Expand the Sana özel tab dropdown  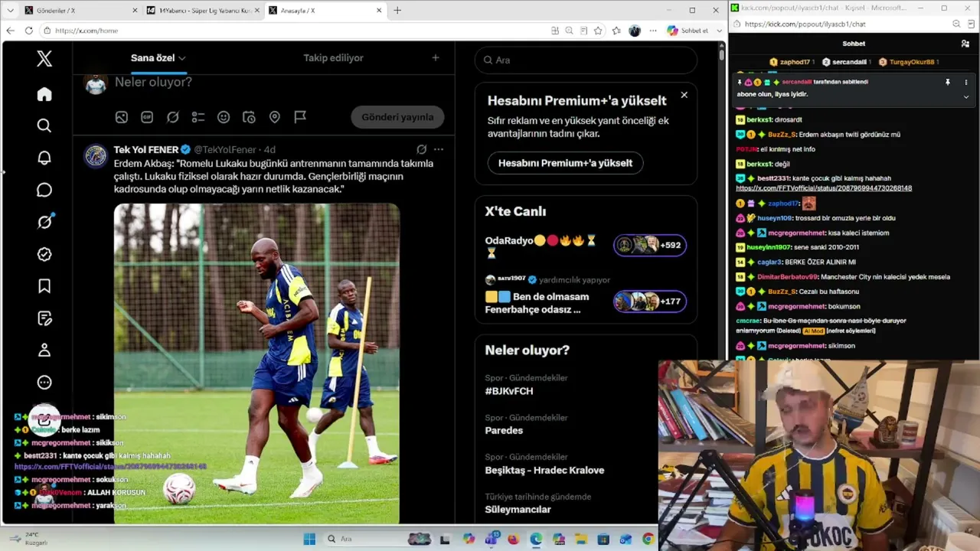coord(182,58)
